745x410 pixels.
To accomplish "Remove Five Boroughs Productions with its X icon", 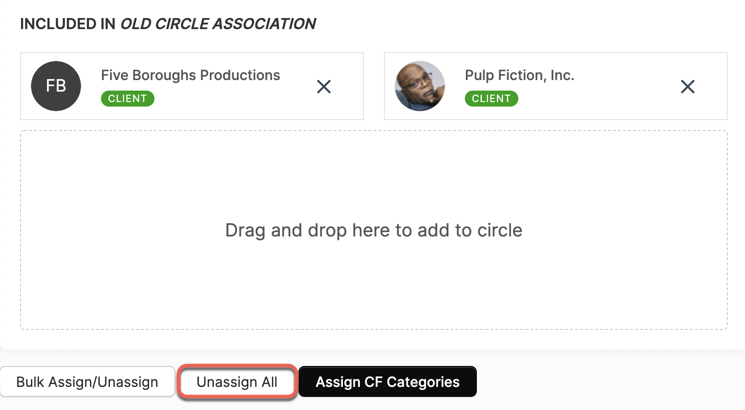I will 324,86.
